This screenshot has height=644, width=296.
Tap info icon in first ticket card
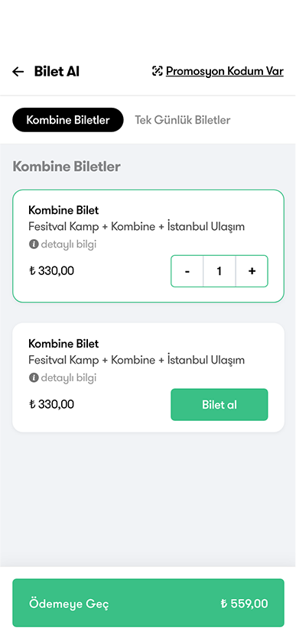click(x=34, y=244)
